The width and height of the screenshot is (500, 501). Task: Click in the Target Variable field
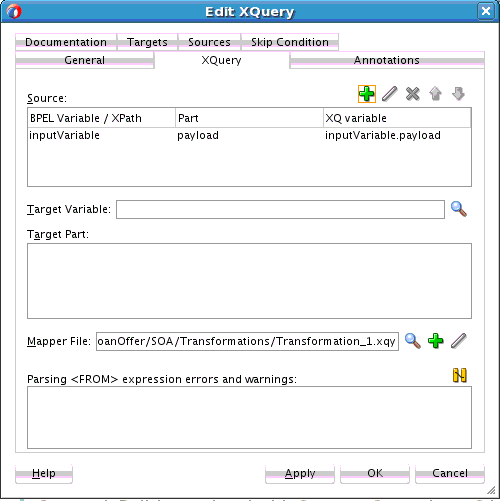280,209
